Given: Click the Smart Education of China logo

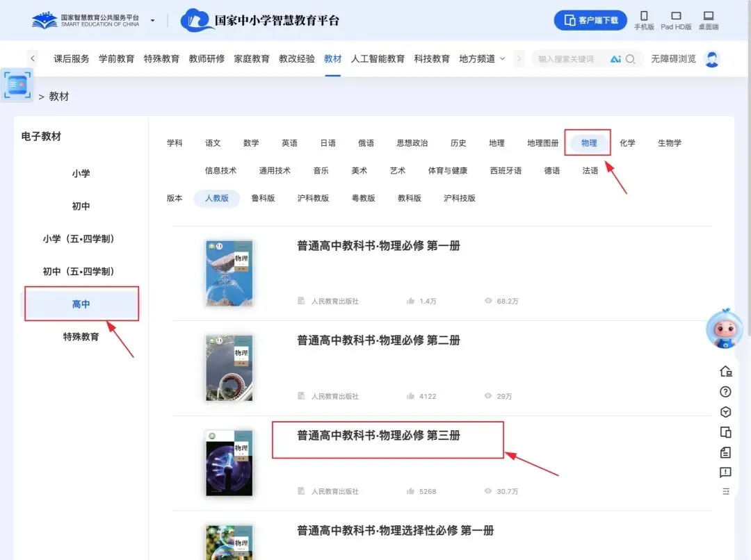Looking at the screenshot, I should [x=86, y=21].
